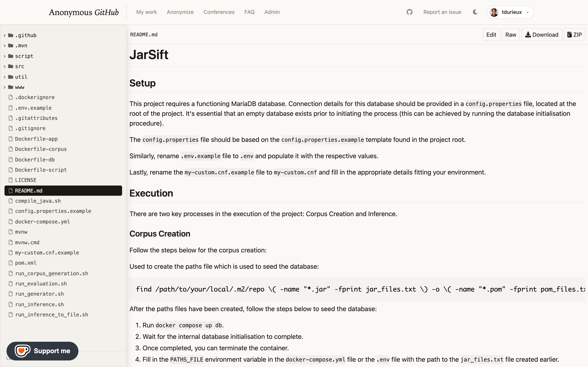Image resolution: width=588 pixels, height=367 pixels.
Task: Open the script folder icon
Action: tap(10, 56)
